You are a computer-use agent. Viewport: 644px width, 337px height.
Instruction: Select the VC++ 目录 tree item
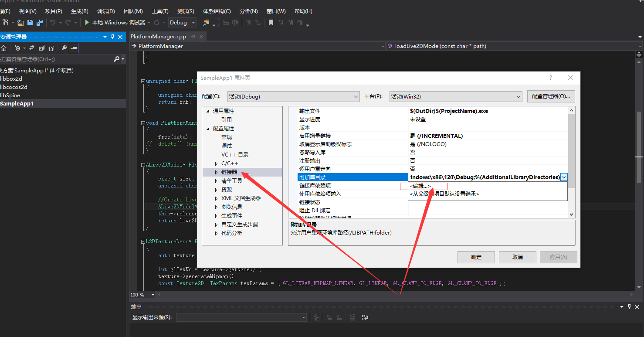click(235, 155)
